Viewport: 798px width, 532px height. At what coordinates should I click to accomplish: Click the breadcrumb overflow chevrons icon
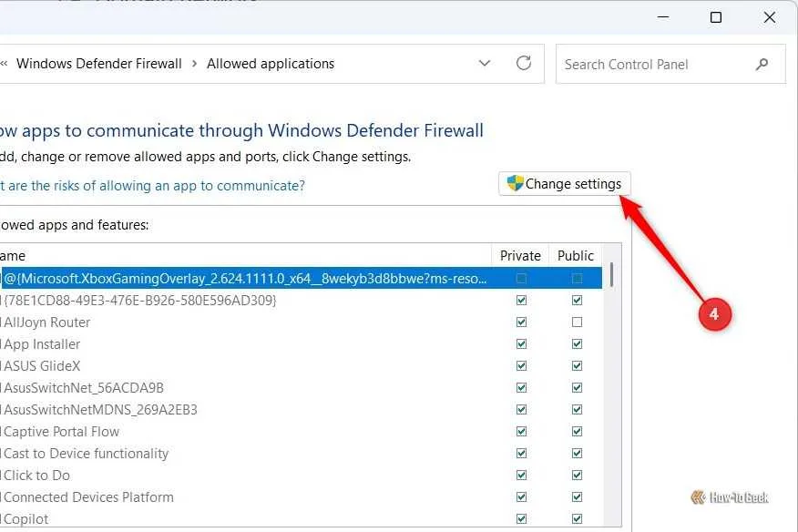coord(4,64)
